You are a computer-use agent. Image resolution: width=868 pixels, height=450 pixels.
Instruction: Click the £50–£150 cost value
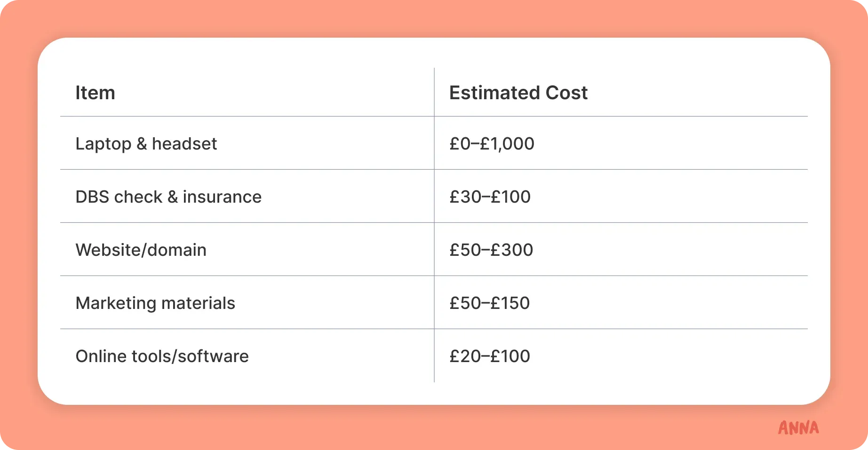(x=490, y=303)
